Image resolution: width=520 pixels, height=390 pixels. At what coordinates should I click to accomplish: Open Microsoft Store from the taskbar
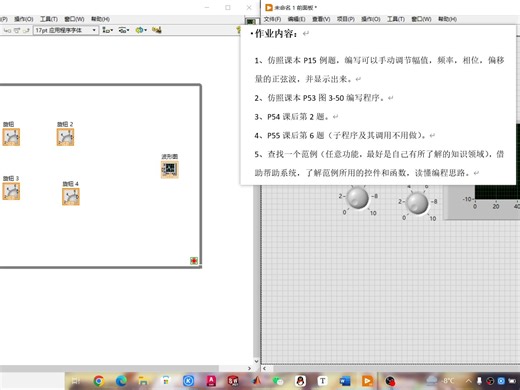pyautogui.click(x=166, y=381)
